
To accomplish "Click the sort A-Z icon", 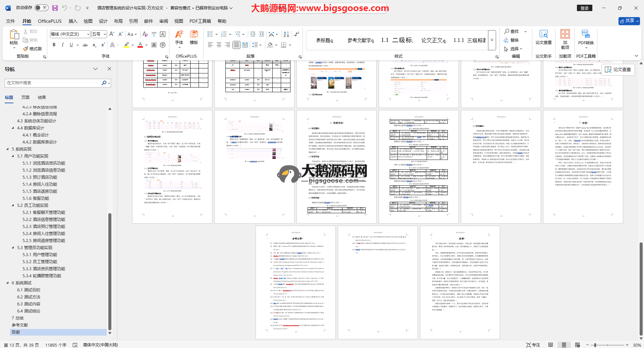I will click(x=286, y=34).
